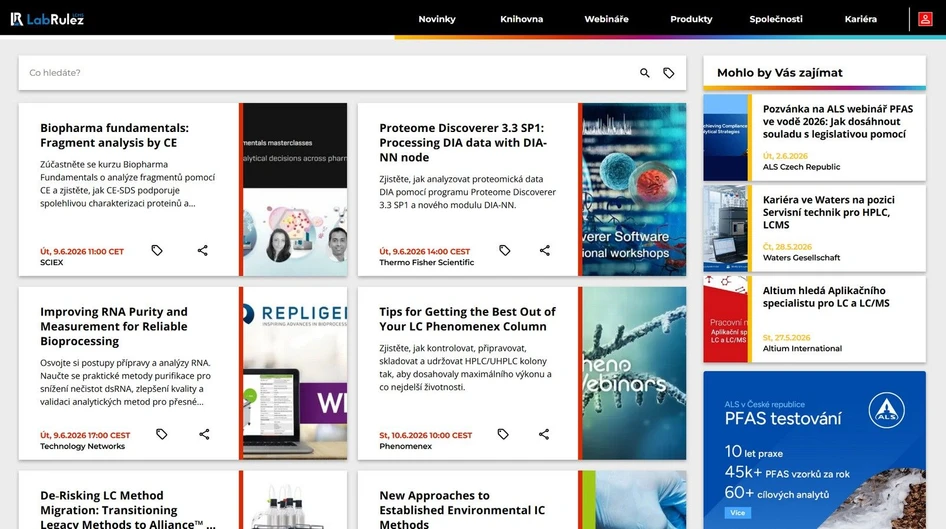Click 'Mohlo by Vás zajímat' heading
Image resolution: width=946 pixels, height=529 pixels.
point(779,73)
